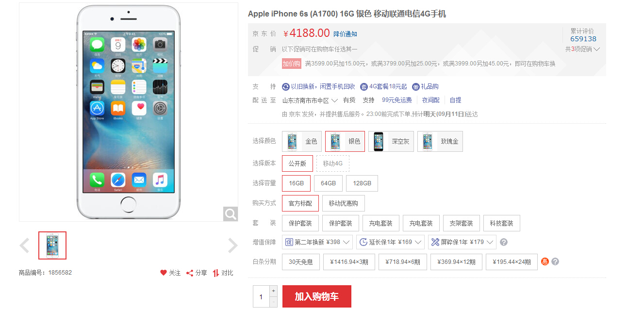Open the 山东济南市市中区 delivery location dropdown
This screenshot has width=644, height=309.
pos(310,100)
